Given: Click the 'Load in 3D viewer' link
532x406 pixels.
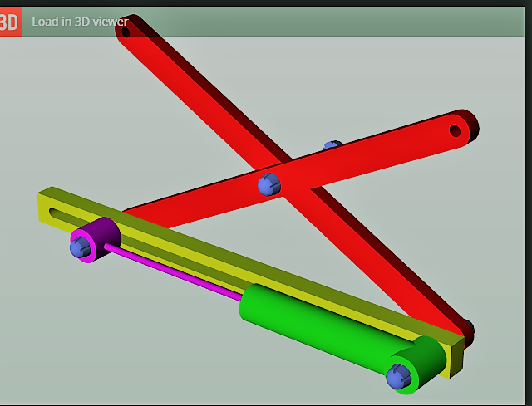Looking at the screenshot, I should [x=80, y=22].
